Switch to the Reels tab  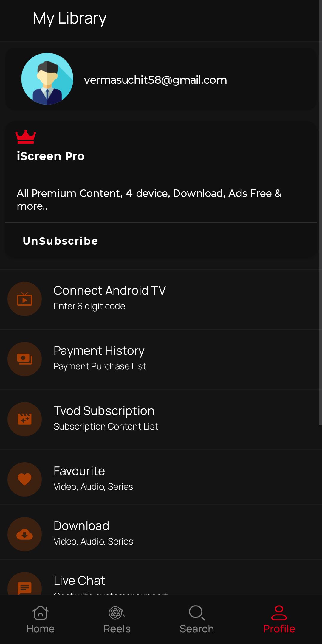[x=117, y=620]
